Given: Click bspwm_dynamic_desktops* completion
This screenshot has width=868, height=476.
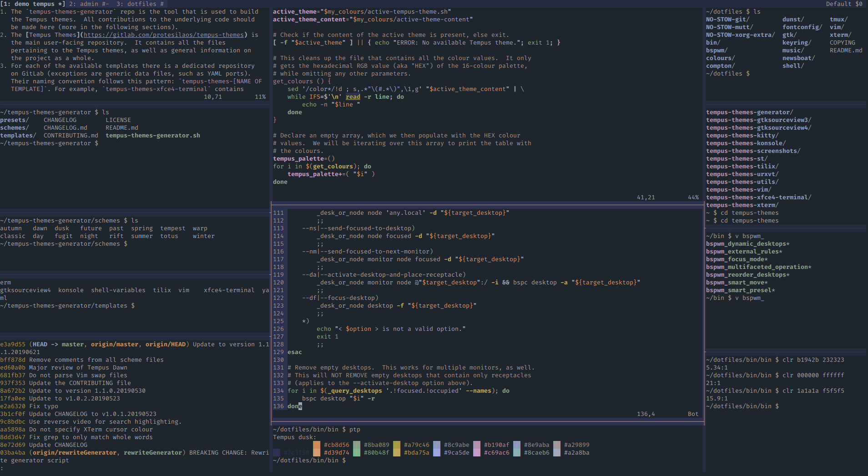Looking at the screenshot, I should tap(748, 243).
